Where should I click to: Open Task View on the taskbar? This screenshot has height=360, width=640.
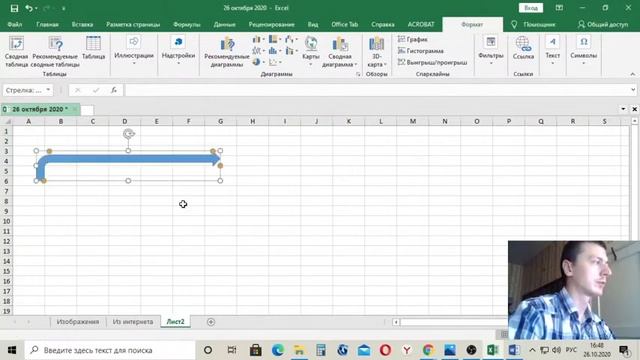point(231,350)
